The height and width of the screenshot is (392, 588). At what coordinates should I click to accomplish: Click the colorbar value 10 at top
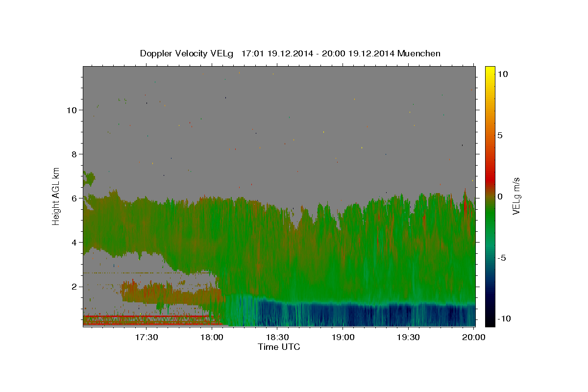click(x=503, y=74)
